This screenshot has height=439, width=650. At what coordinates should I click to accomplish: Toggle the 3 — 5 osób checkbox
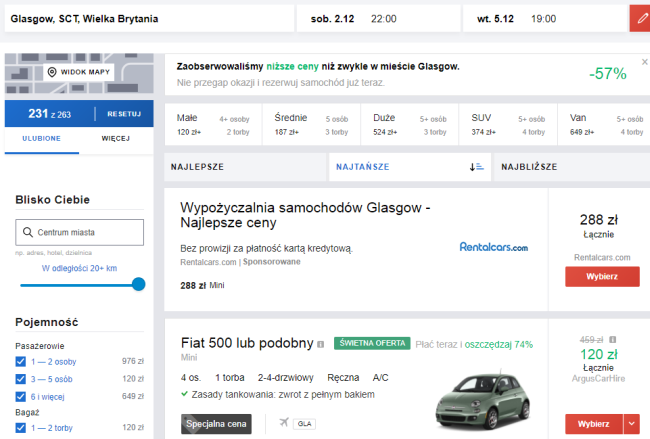click(21, 379)
